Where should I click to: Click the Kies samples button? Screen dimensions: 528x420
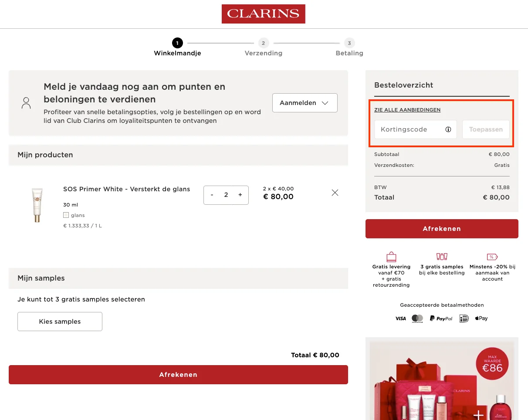tap(60, 321)
